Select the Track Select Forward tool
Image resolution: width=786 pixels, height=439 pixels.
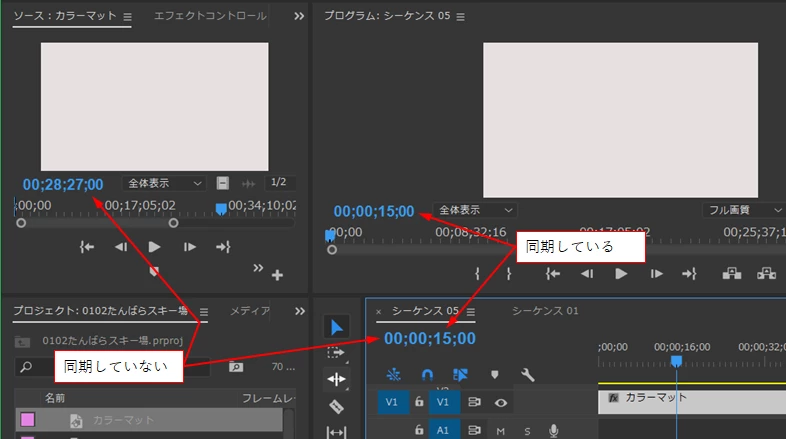click(x=335, y=353)
